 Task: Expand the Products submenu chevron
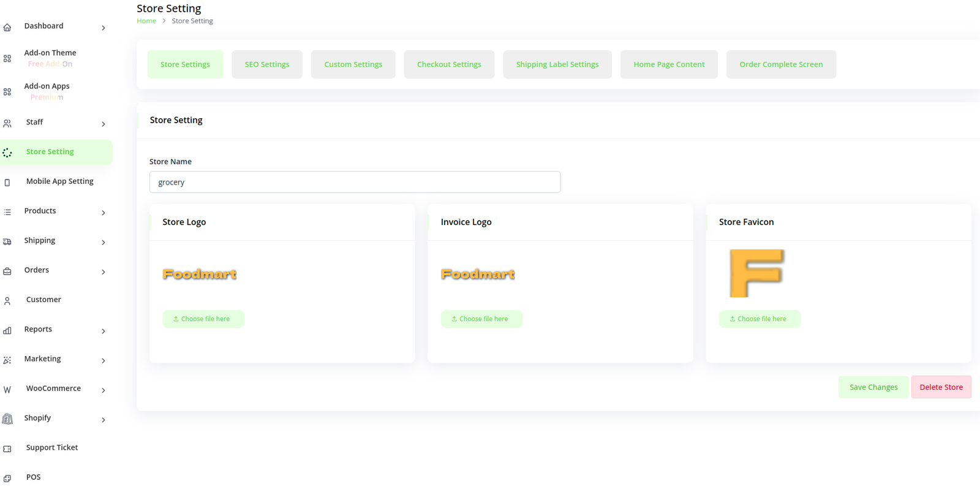(x=103, y=213)
